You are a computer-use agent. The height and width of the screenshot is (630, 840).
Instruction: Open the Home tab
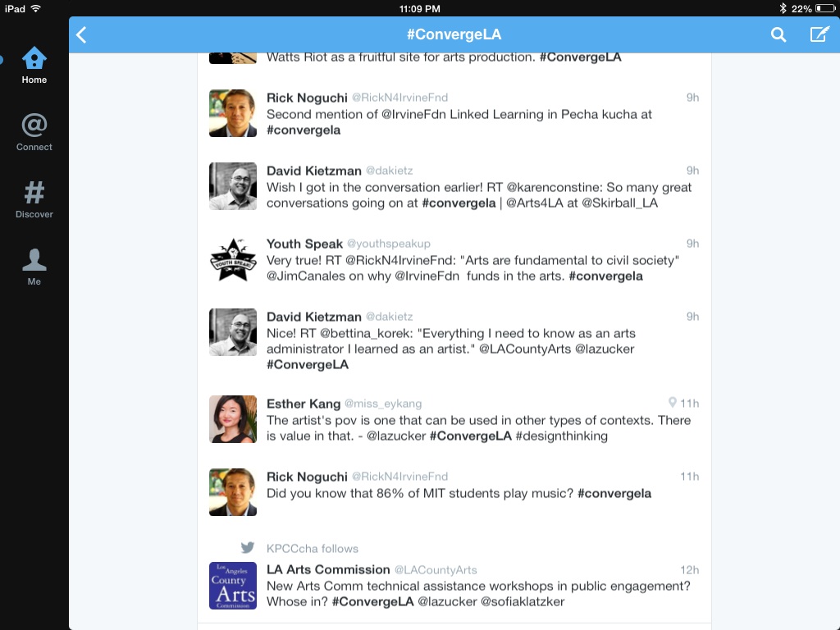point(34,66)
